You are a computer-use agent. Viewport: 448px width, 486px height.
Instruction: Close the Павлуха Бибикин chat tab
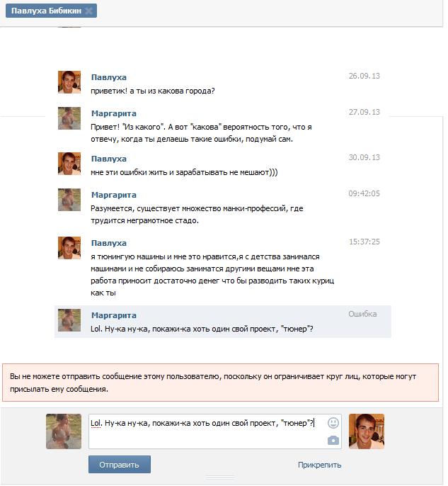coord(88,11)
